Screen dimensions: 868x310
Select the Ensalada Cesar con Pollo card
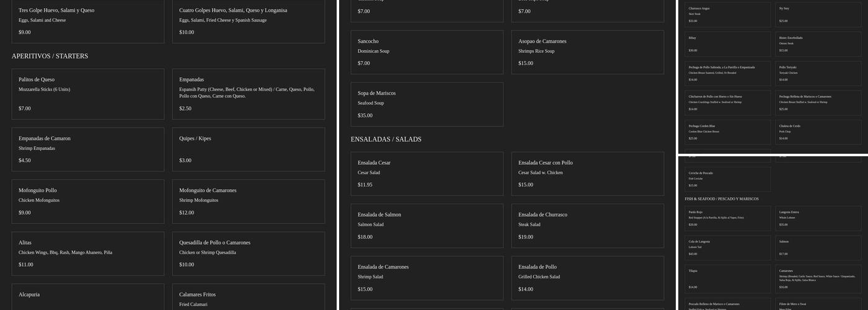pos(587,174)
